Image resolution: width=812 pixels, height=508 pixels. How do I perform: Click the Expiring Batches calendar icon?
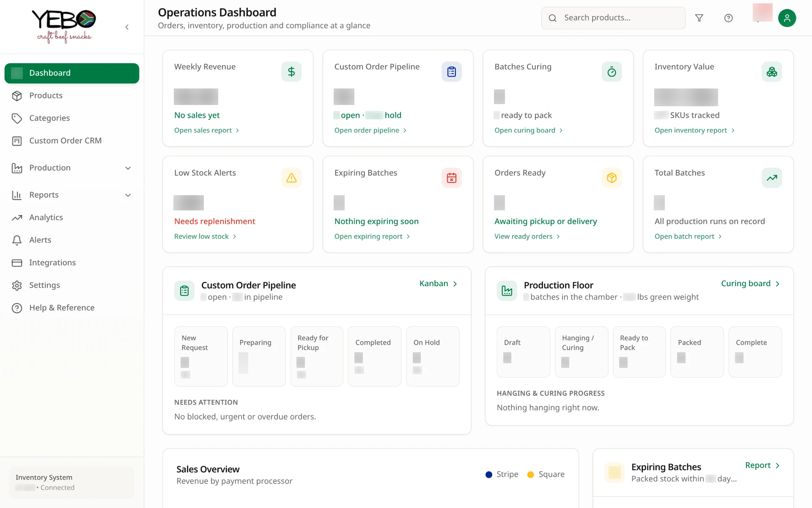(x=452, y=178)
